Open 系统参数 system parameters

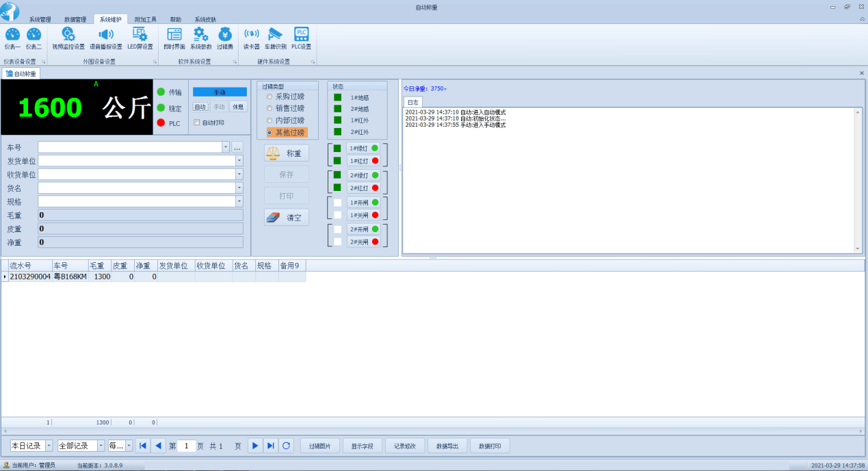point(200,38)
